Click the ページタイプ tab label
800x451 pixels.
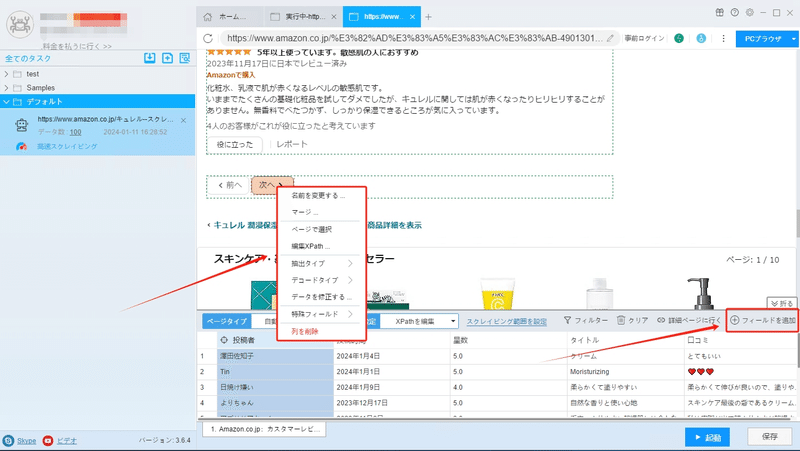[x=227, y=321]
